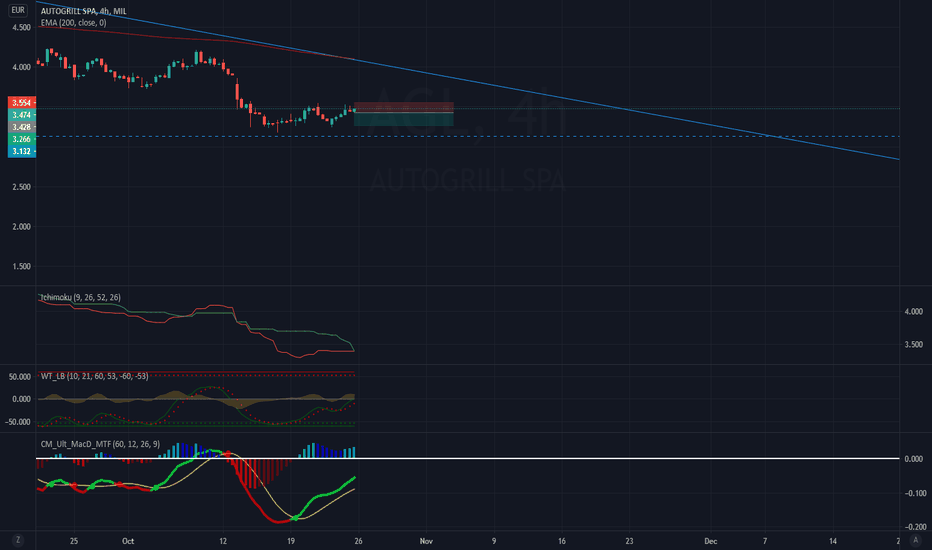The width and height of the screenshot is (932, 550).
Task: Click the 3.500 Ichimoku axis label
Action: [914, 344]
